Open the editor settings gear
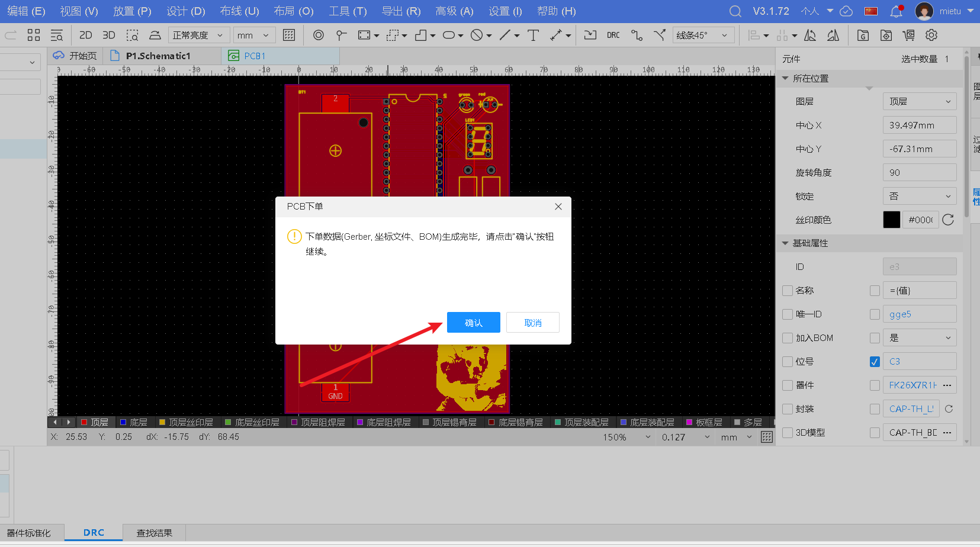Viewport: 980px width, 547px height. (x=931, y=35)
